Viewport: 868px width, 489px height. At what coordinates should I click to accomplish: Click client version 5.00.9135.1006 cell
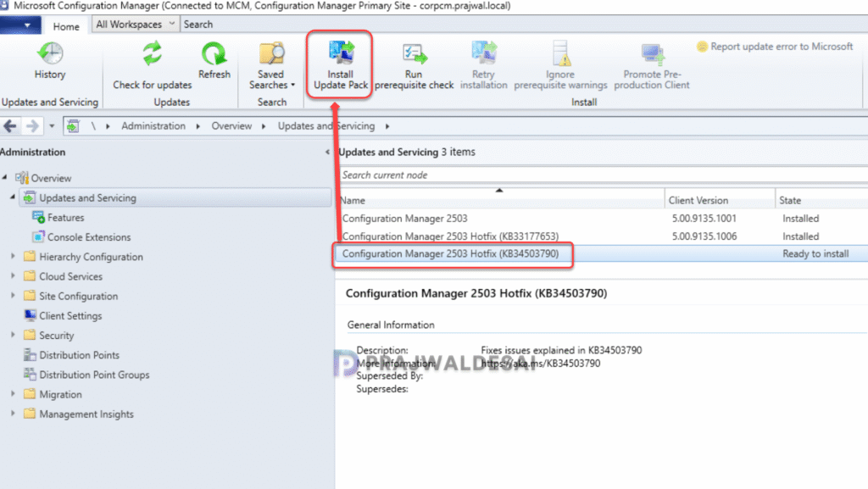(704, 236)
